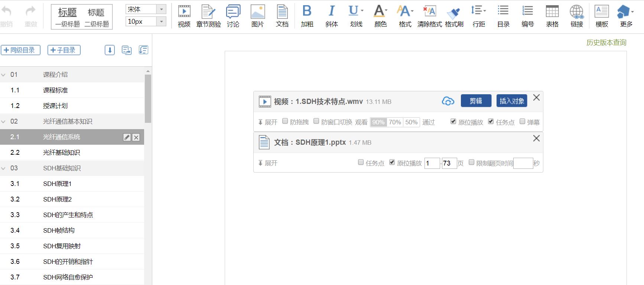Open the font family 宋体 dropdown
This screenshot has width=644, height=285.
pos(161,9)
